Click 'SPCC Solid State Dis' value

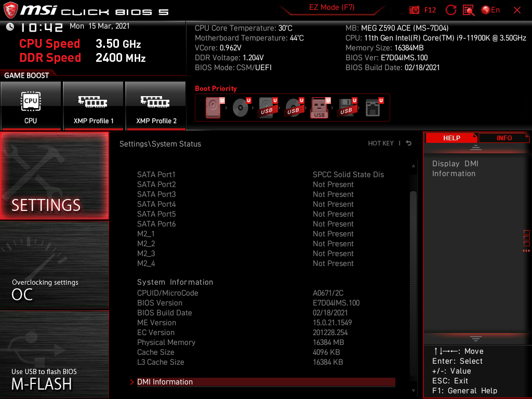click(348, 175)
